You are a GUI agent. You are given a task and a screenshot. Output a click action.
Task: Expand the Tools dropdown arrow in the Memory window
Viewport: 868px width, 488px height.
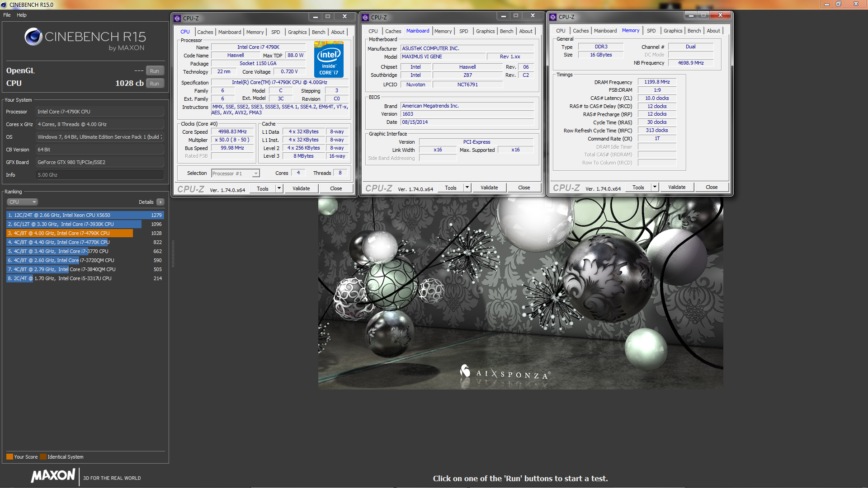coord(655,187)
